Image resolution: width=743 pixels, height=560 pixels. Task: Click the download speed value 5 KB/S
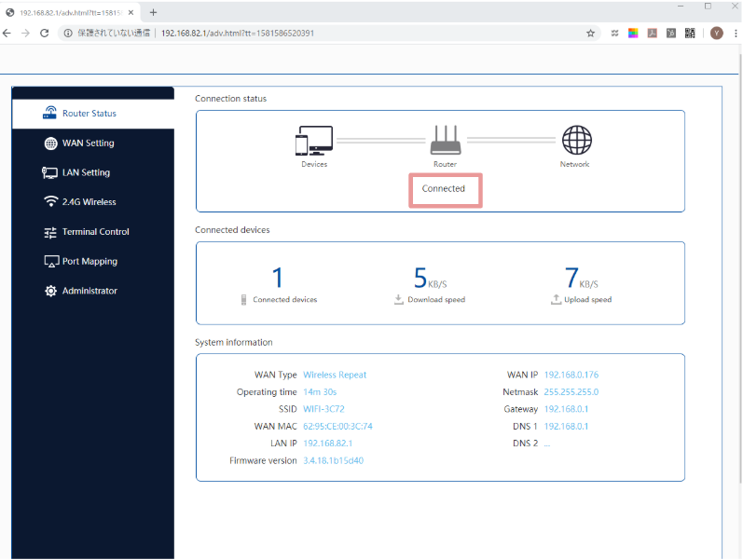tap(431, 278)
